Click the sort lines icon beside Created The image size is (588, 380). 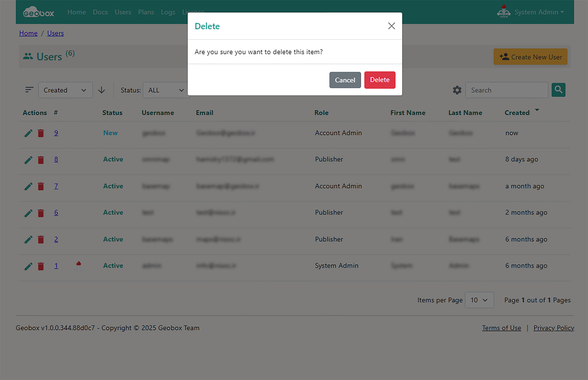click(29, 90)
